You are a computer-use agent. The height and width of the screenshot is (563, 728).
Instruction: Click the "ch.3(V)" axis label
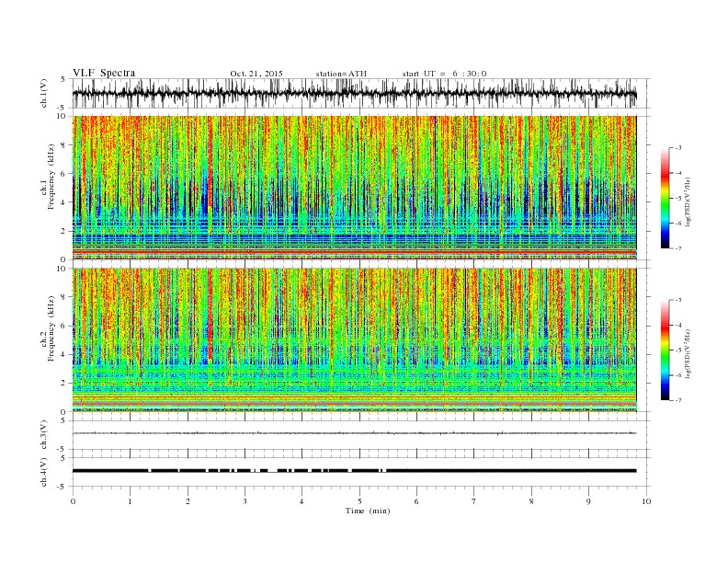click(44, 435)
